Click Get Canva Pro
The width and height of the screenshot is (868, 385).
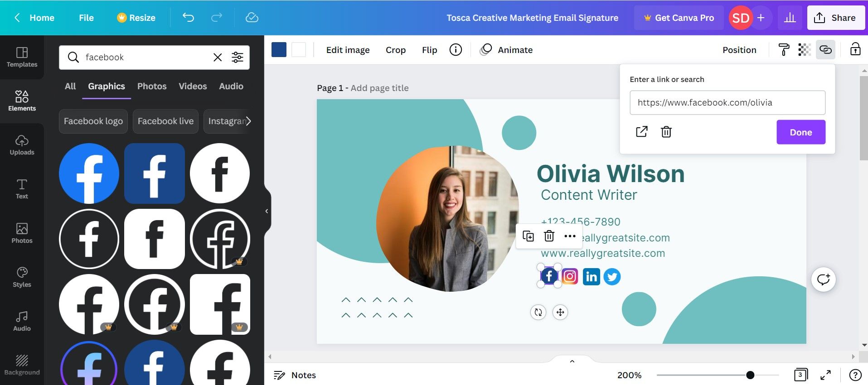click(x=679, y=18)
